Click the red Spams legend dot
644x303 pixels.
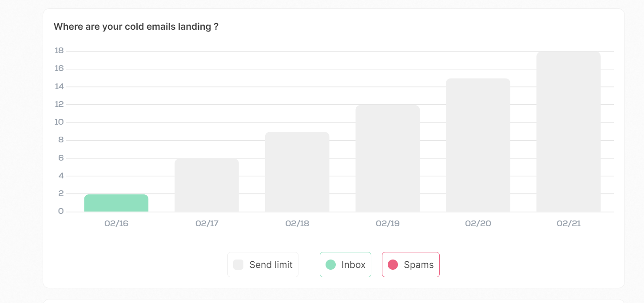(393, 265)
